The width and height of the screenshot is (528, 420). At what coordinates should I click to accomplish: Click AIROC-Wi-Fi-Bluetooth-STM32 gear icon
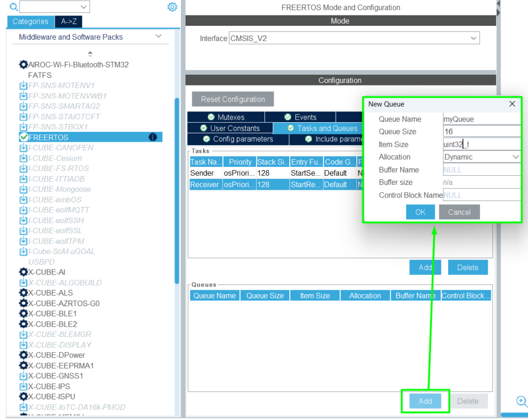click(23, 65)
